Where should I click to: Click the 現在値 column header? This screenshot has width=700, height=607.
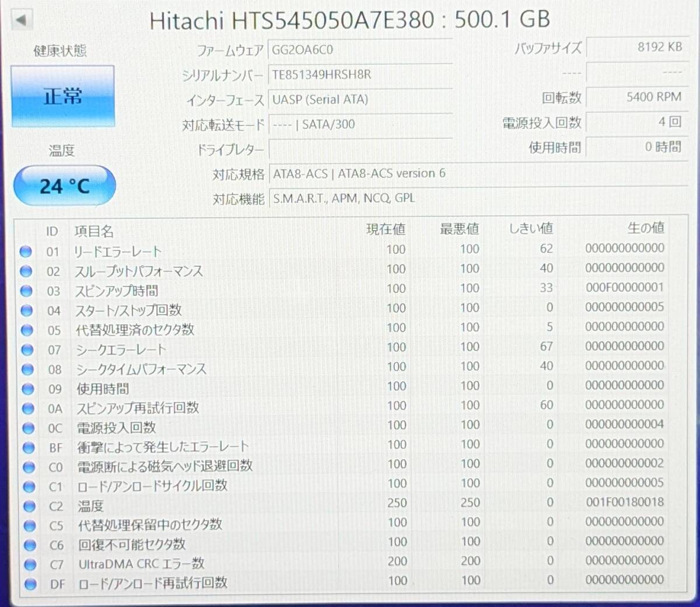click(386, 229)
